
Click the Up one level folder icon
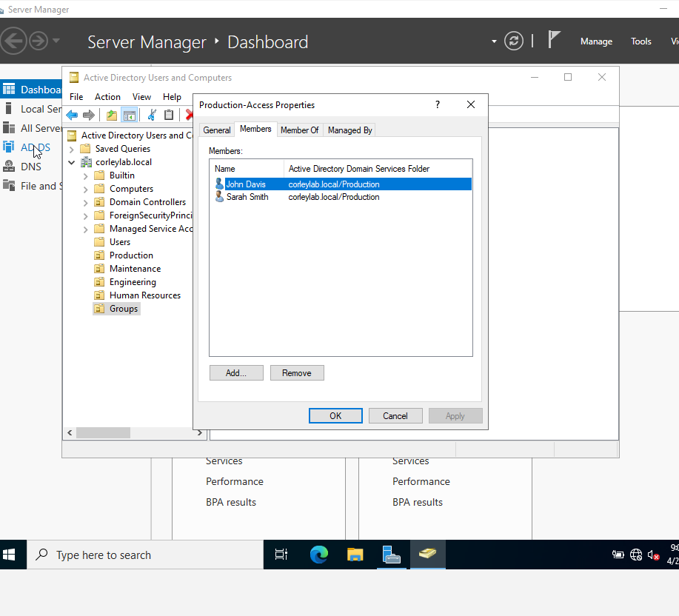[x=112, y=115]
